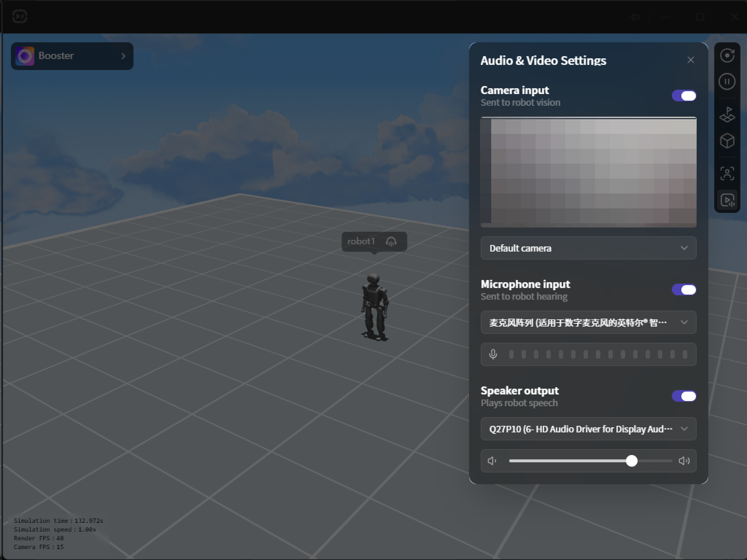Click the camera preview thumbnail
The image size is (747, 560).
[x=588, y=172]
